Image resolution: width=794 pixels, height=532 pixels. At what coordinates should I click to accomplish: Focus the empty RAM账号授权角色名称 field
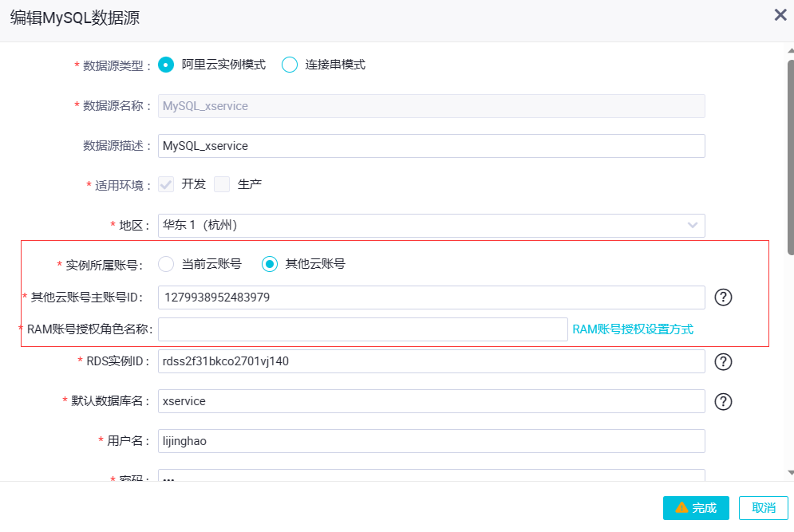(362, 329)
